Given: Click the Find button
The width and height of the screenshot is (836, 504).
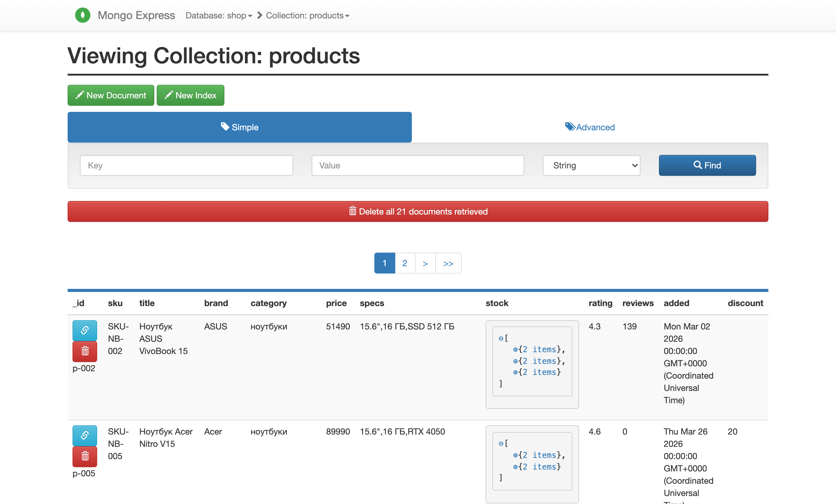Looking at the screenshot, I should pyautogui.click(x=708, y=166).
